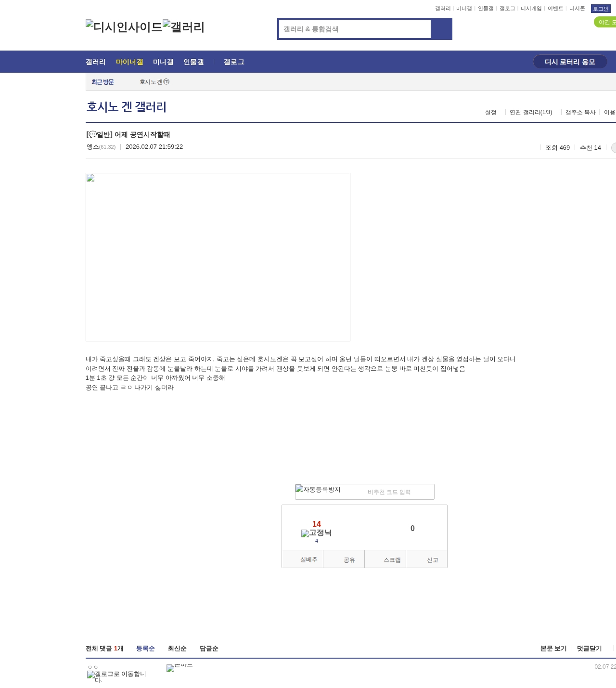The height and width of the screenshot is (688, 616).
Task: Click the 갤러리 logo image next to 디시인사이드
Action: pyautogui.click(x=184, y=27)
